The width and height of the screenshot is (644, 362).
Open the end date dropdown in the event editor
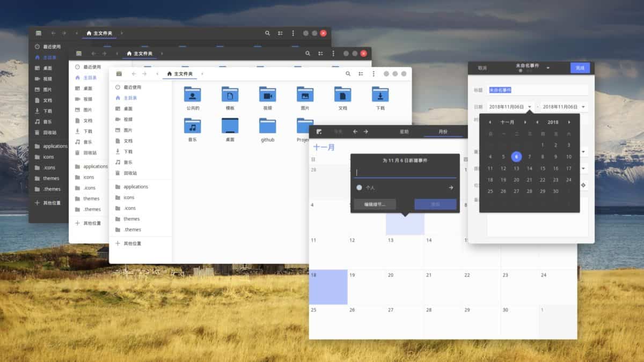pos(561,106)
